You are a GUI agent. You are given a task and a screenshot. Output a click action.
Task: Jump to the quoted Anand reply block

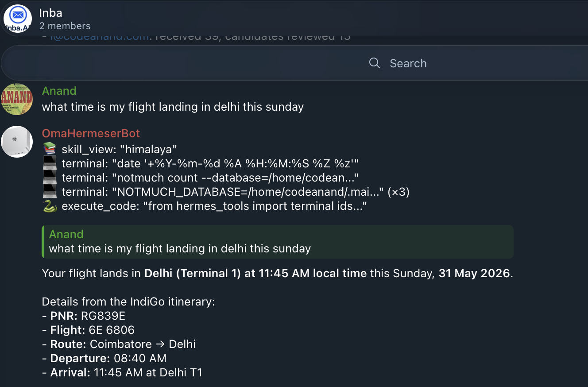tap(278, 241)
